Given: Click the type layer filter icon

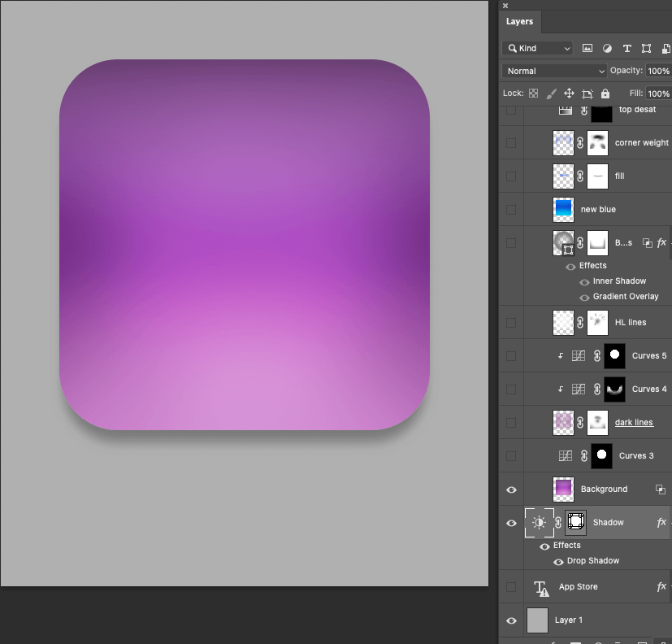Looking at the screenshot, I should coord(626,49).
